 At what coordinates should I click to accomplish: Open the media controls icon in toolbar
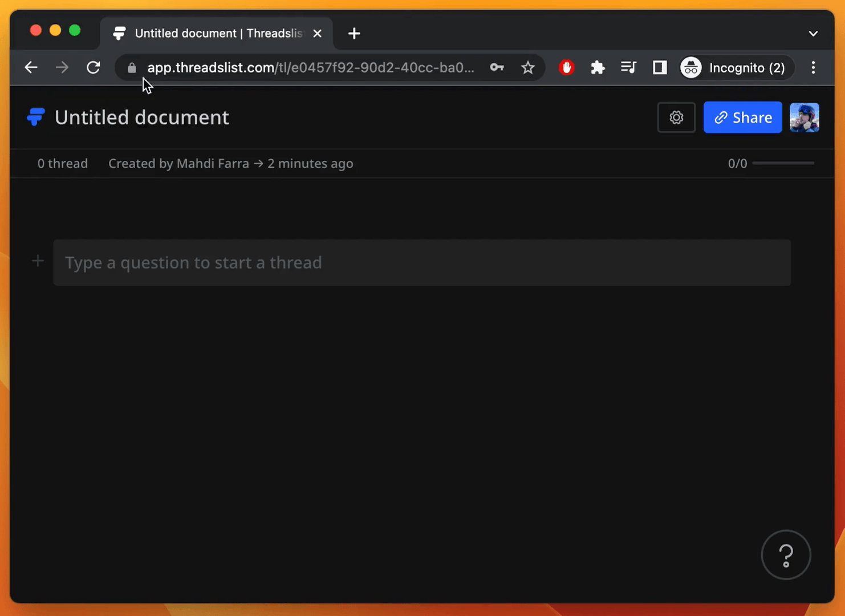[628, 67]
